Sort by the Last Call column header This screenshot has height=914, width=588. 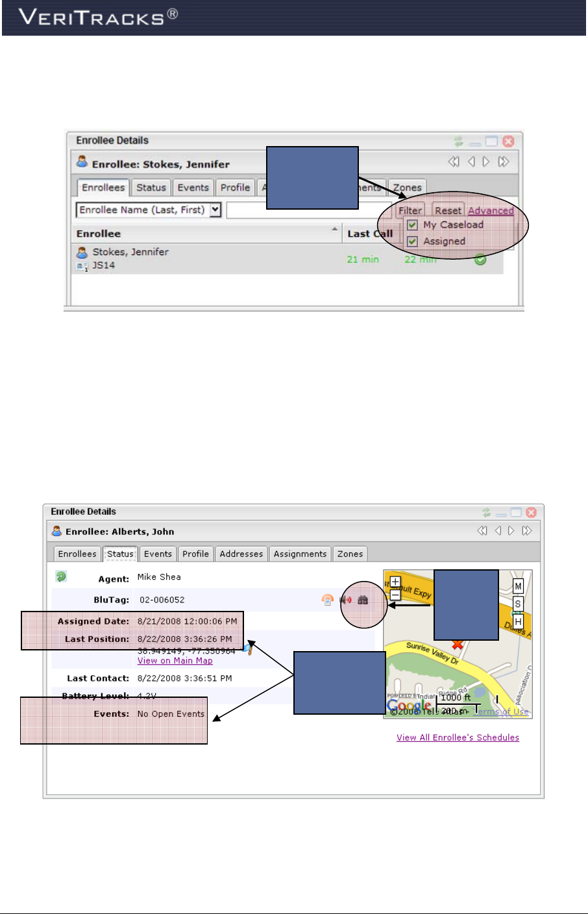(370, 234)
